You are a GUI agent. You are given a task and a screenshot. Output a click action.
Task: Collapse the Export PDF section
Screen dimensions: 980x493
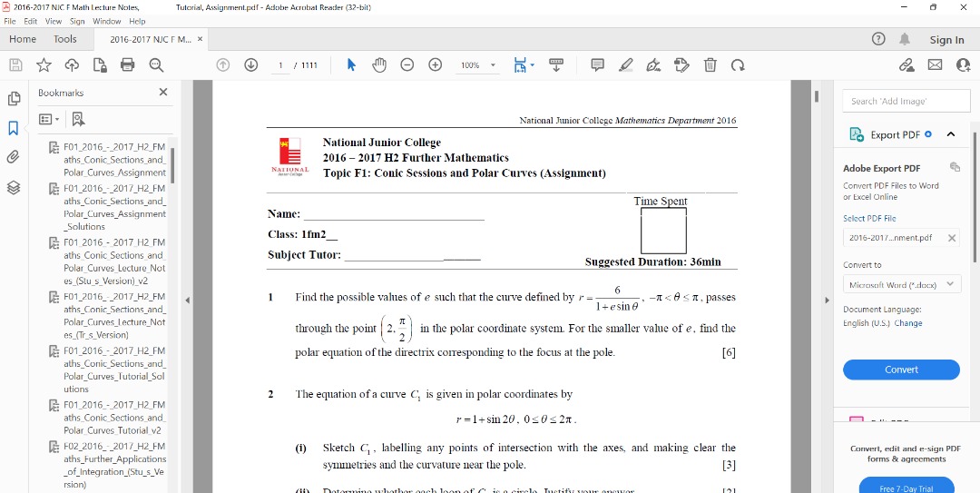[951, 134]
